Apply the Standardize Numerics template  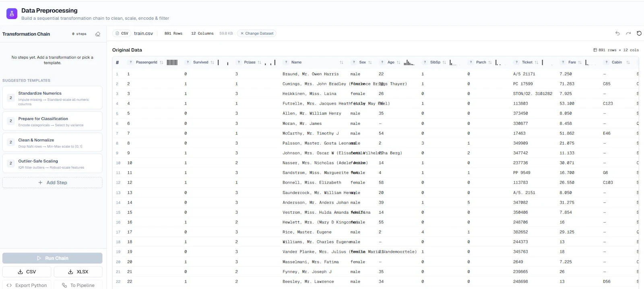(x=52, y=97)
